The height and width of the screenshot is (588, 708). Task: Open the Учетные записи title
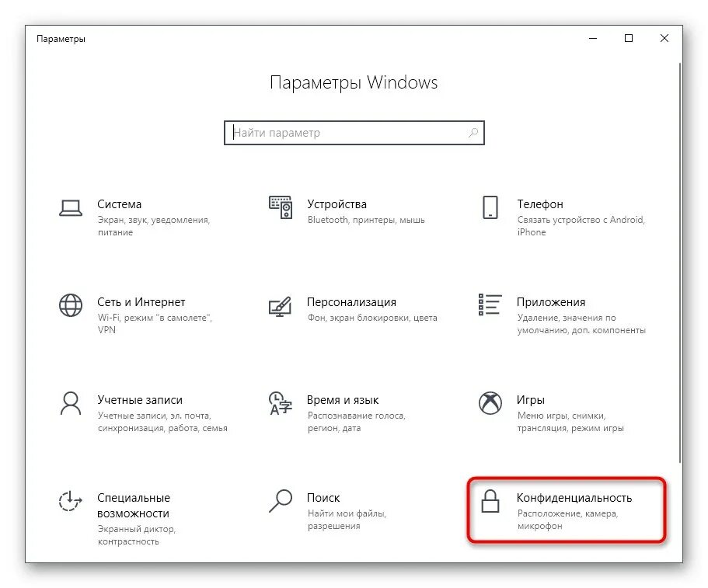140,400
